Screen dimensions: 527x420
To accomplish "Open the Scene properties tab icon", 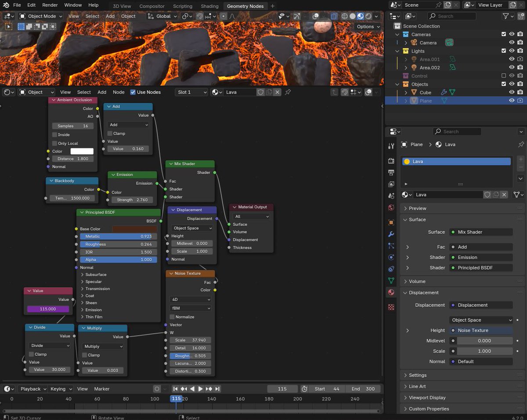I will [391, 196].
